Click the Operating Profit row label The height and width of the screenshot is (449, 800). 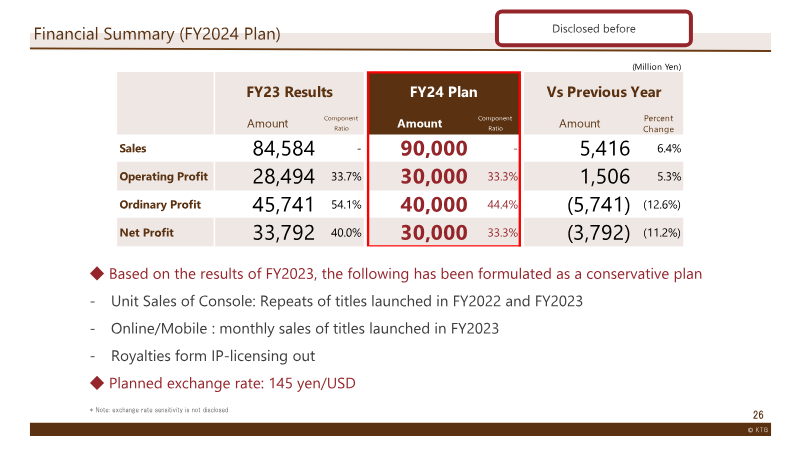(x=163, y=177)
